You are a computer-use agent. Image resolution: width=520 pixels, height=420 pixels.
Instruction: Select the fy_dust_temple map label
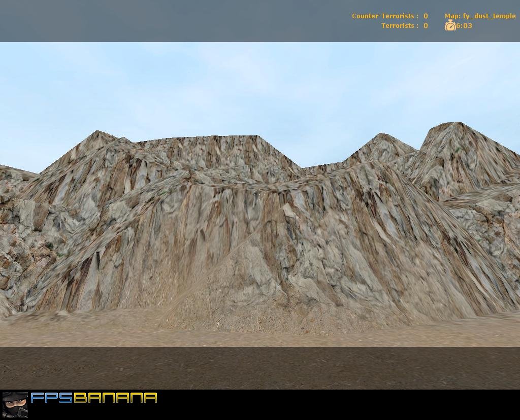(x=489, y=16)
